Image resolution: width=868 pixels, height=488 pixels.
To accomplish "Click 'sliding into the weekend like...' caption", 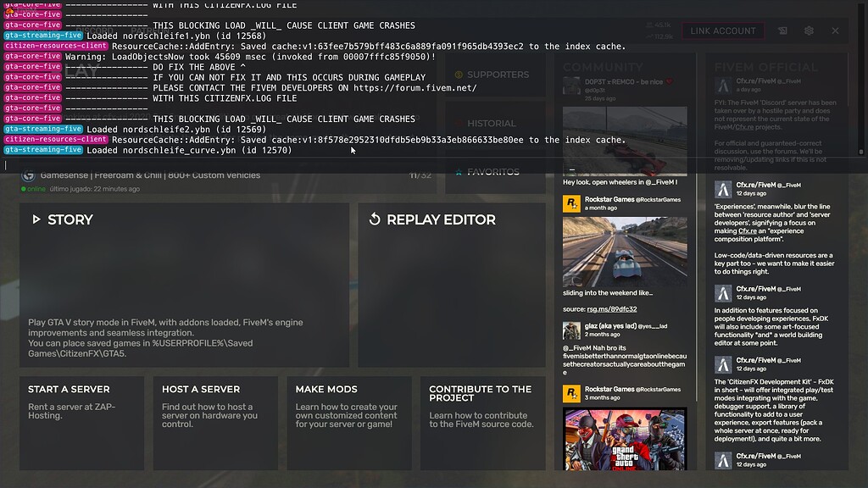I will (608, 292).
